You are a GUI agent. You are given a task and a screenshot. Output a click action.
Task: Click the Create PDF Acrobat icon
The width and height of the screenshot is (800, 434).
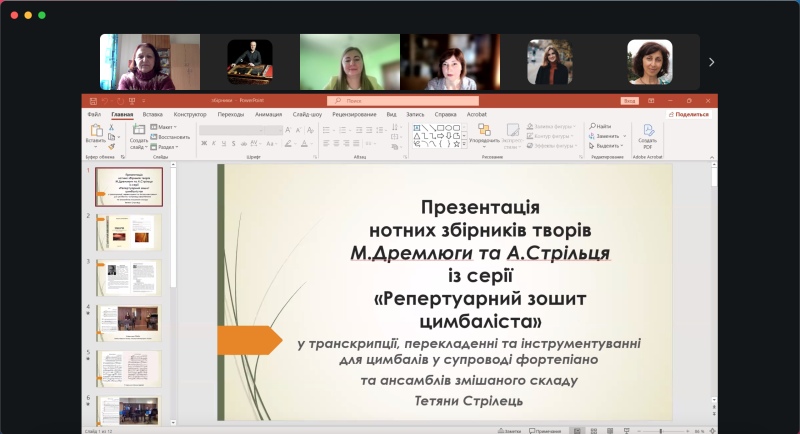click(648, 132)
